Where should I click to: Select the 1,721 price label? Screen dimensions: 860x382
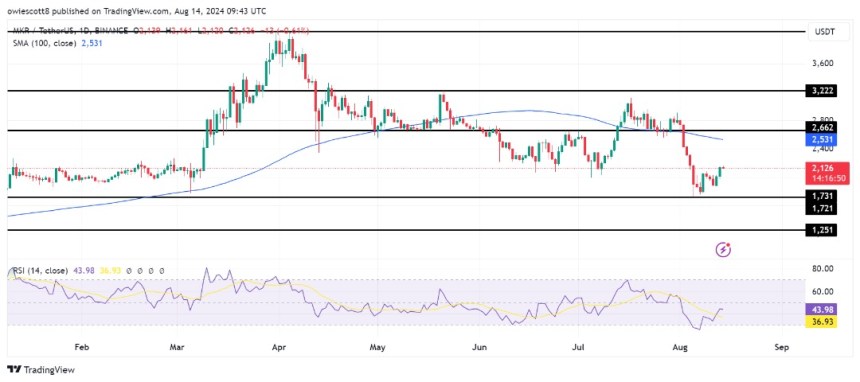coord(821,208)
